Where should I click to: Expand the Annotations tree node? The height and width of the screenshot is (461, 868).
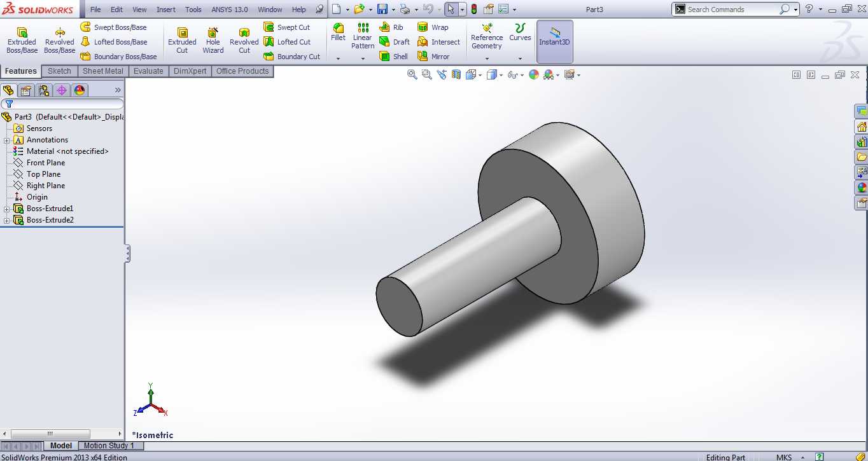point(6,140)
